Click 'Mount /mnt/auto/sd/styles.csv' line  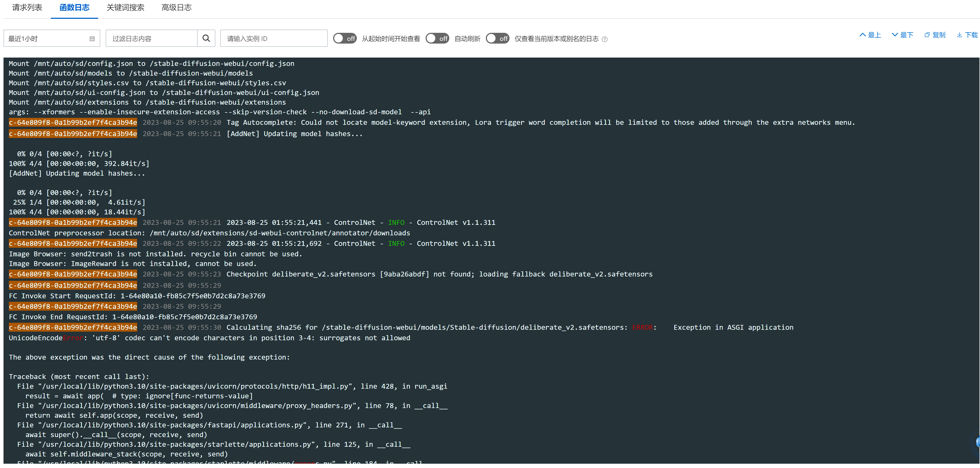pyautogui.click(x=147, y=83)
